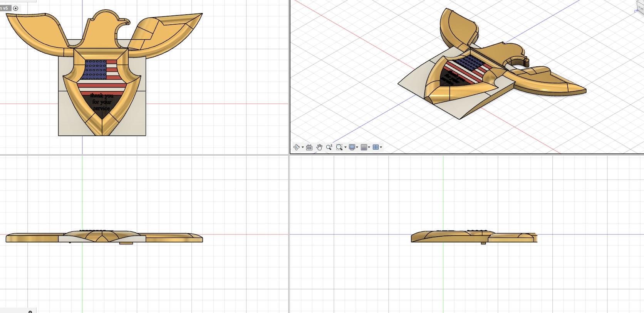
Task: Select the Zoom plus-minus tool
Action: pos(329,147)
